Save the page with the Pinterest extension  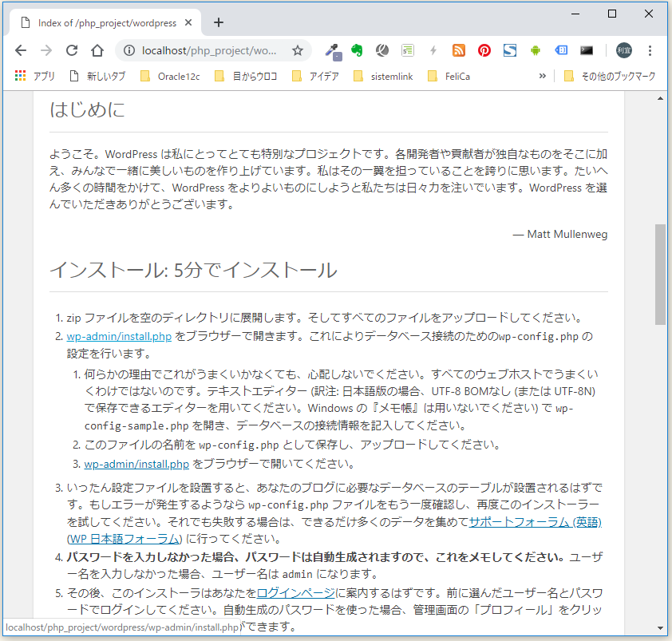pos(484,49)
